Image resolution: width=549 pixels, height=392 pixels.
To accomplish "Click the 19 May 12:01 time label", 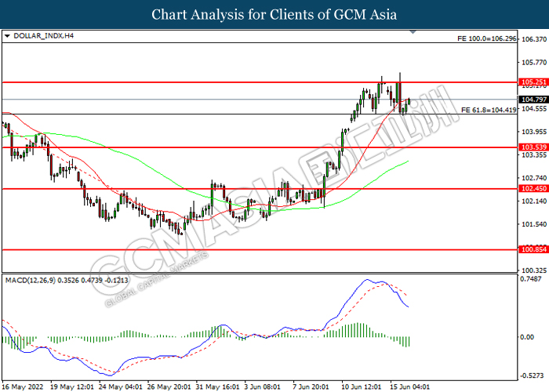I will pyautogui.click(x=72, y=387).
